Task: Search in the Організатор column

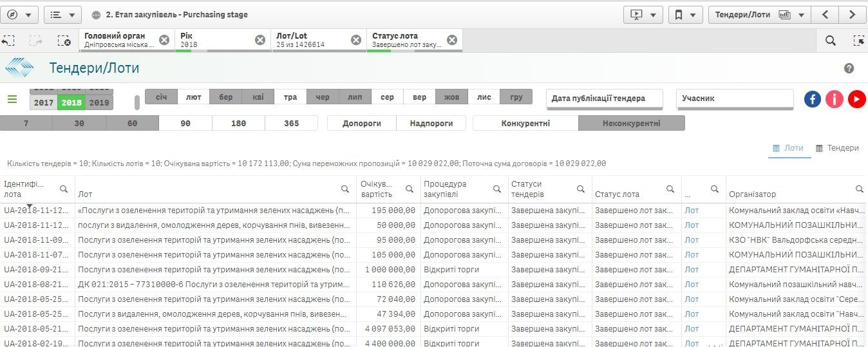Action: (859, 189)
